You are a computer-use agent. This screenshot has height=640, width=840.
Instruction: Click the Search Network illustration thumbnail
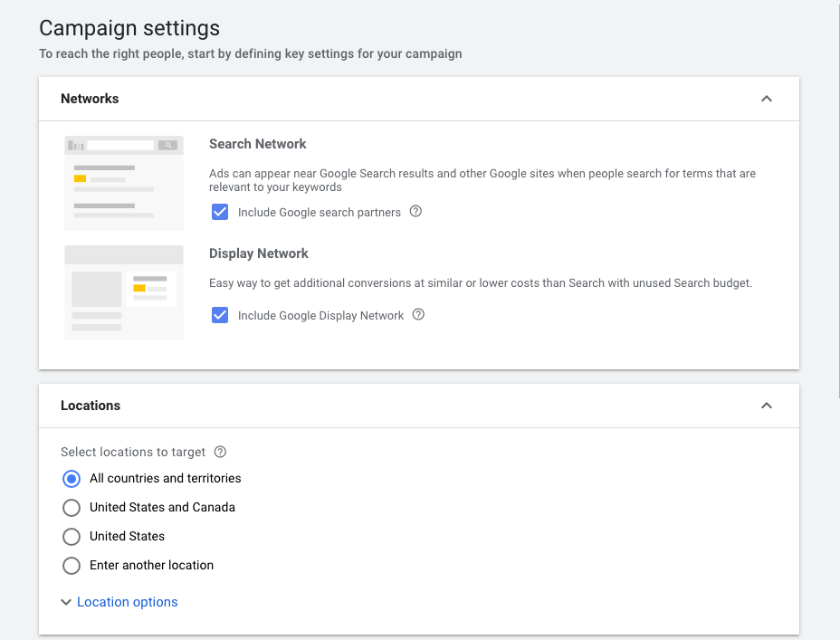coord(124,183)
